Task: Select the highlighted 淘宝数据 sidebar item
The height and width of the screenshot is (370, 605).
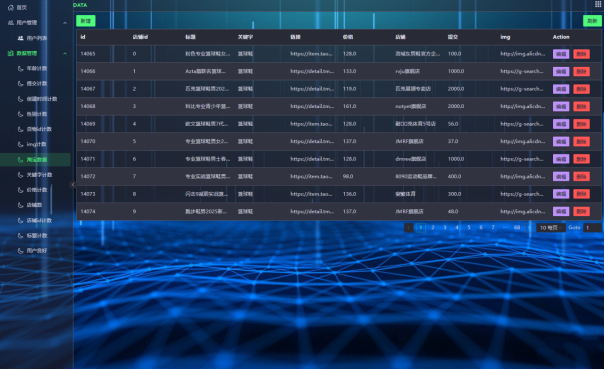Action: (x=35, y=160)
